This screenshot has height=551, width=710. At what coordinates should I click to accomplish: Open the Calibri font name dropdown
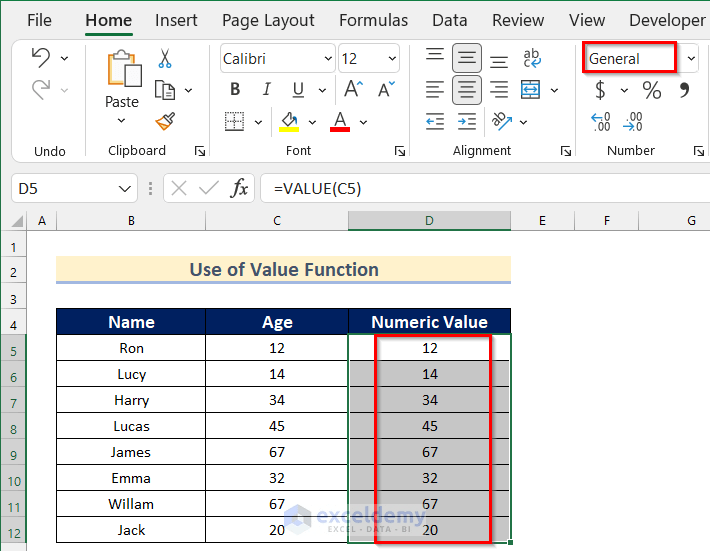coord(328,58)
